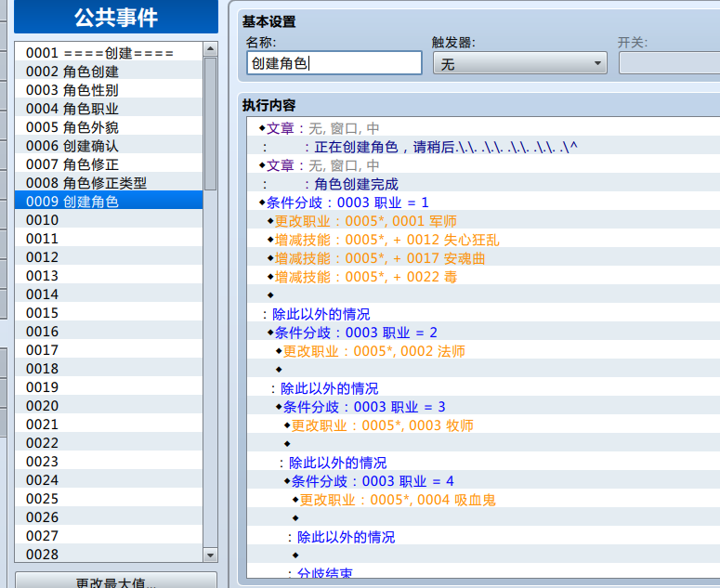
Task: Select 条件分歧：0003 职业 = 2 command
Action: (483, 333)
